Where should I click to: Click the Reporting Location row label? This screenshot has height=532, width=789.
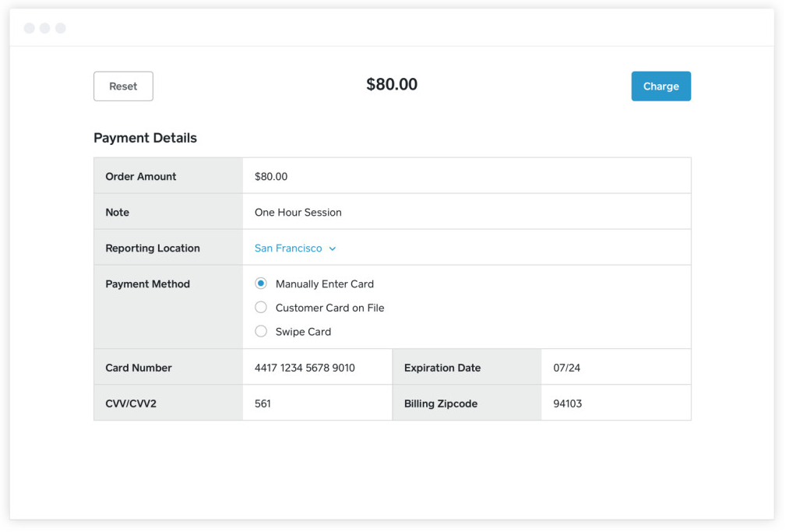pyautogui.click(x=153, y=248)
